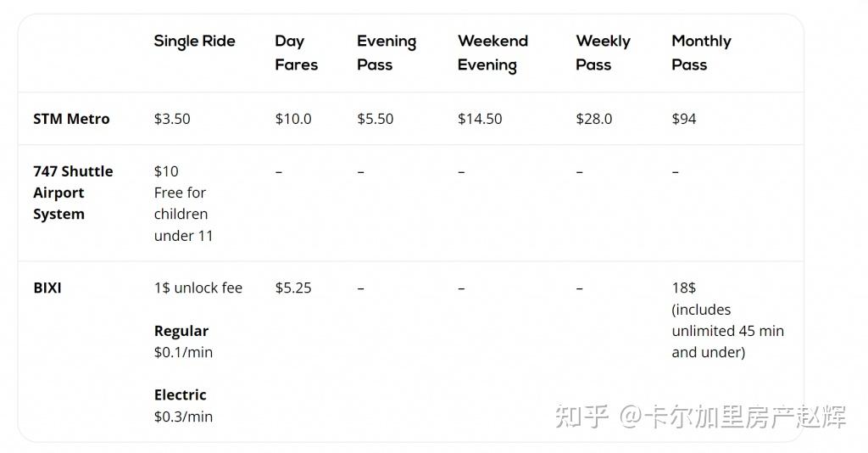Screen dimensions: 868x453
Task: Click the Regular $0.1/min rate text
Action: (x=183, y=342)
